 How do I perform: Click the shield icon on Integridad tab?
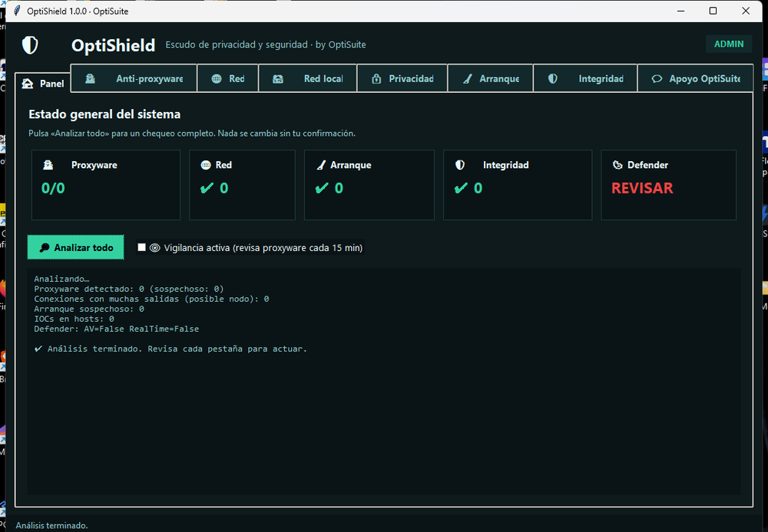click(552, 78)
